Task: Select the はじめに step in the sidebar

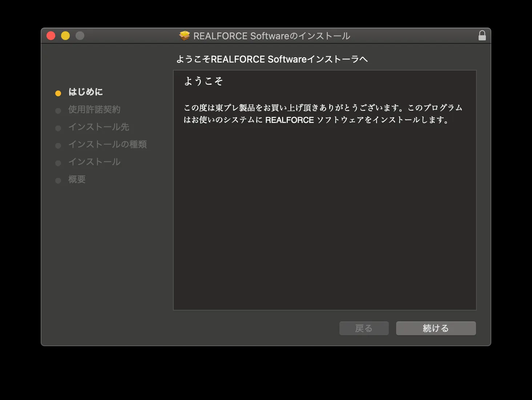Action: (x=85, y=92)
